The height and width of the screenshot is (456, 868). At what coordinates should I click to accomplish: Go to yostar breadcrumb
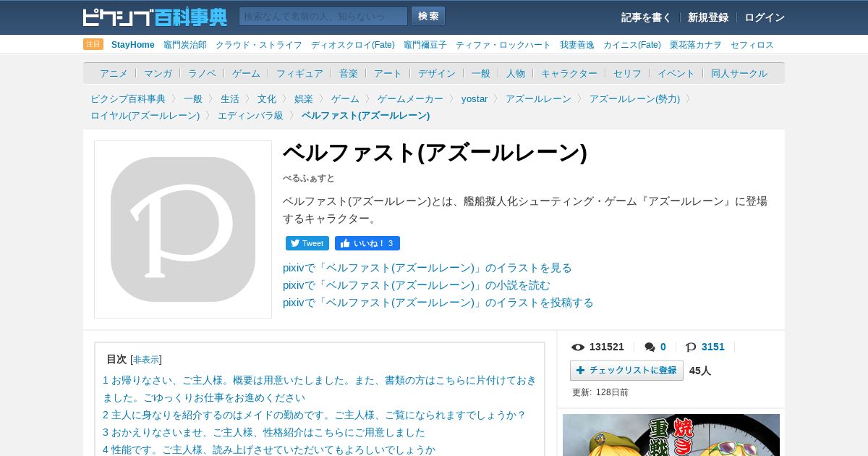click(475, 98)
